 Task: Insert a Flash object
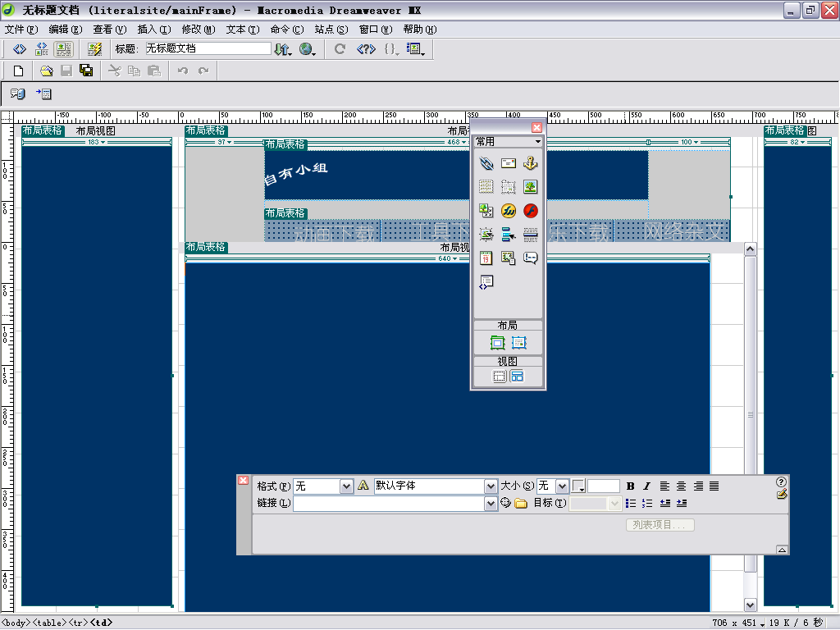tap(531, 211)
